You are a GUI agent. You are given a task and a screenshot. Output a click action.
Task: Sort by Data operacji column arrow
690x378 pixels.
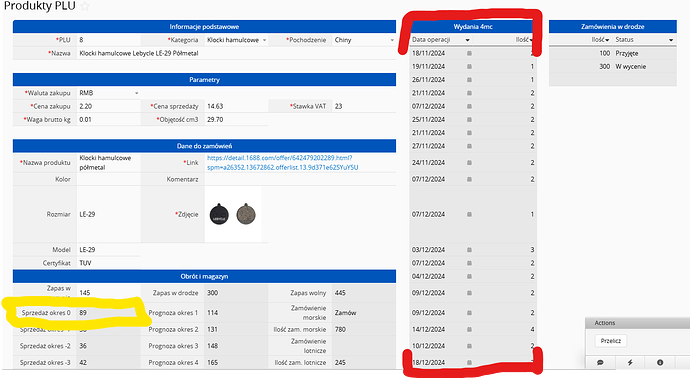click(x=467, y=40)
